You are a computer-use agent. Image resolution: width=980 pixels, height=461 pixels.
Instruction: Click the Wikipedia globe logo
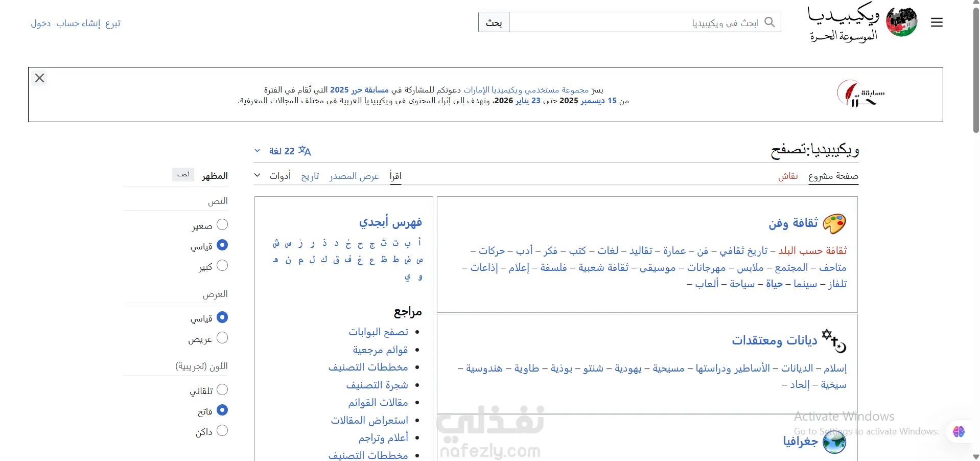pyautogui.click(x=902, y=22)
